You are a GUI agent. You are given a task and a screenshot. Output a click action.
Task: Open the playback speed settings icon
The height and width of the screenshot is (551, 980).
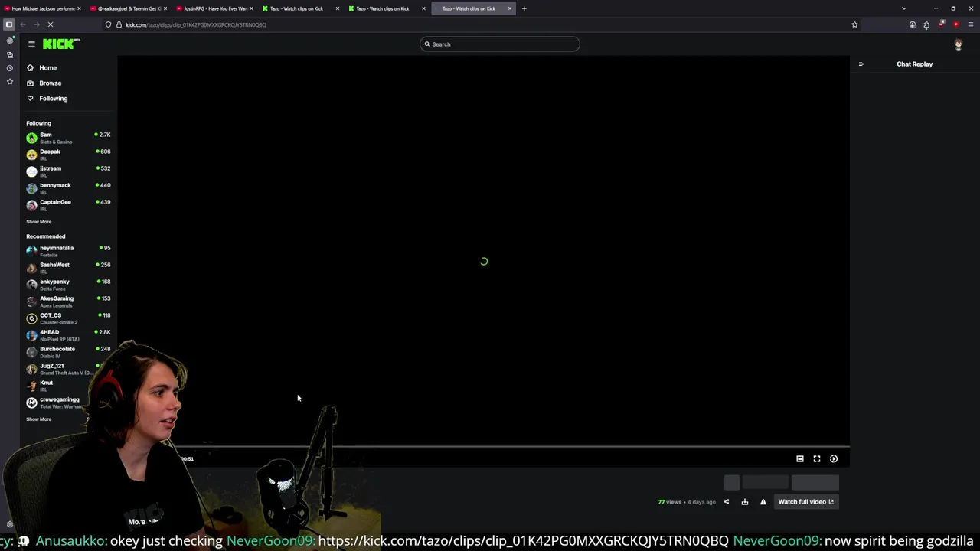[834, 459]
